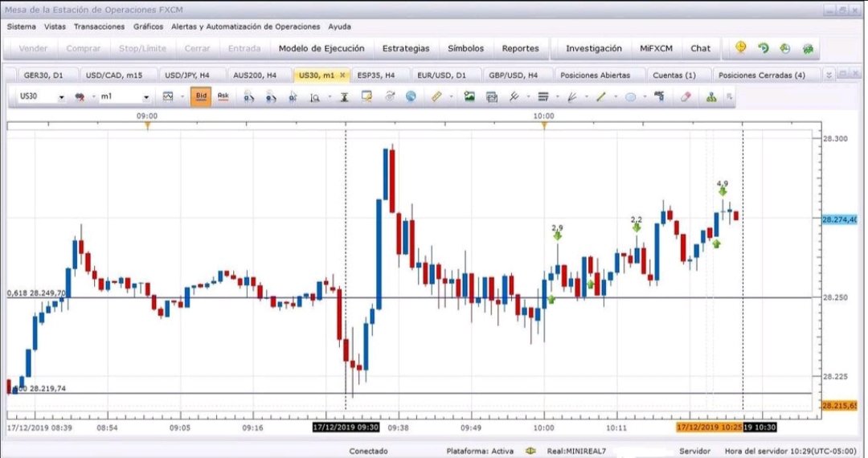Click the green clock history icon

click(x=785, y=48)
